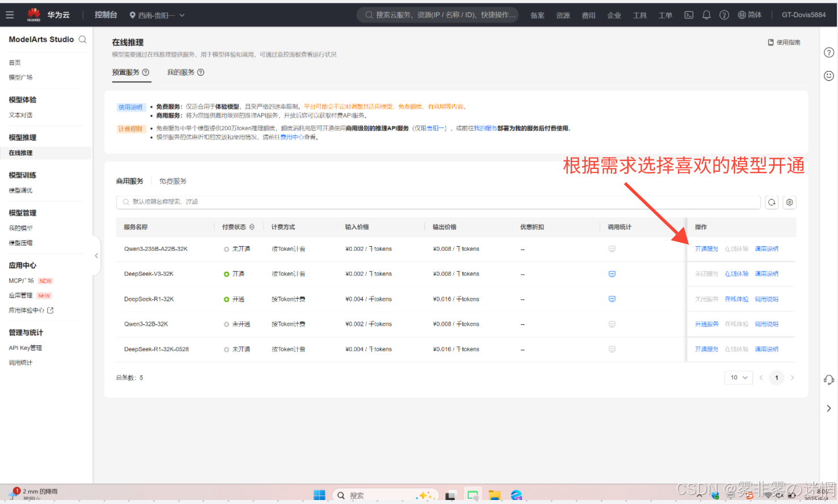Open 应用管理 in the sidebar
838x504 pixels.
pos(20,296)
